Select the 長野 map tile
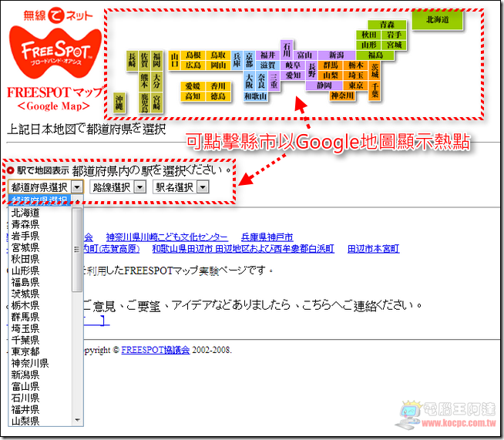The height and width of the screenshot is (440, 504). point(311,70)
